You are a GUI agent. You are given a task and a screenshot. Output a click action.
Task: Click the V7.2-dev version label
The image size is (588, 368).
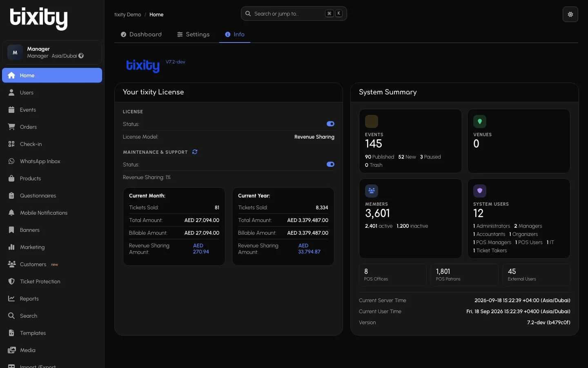pyautogui.click(x=176, y=62)
